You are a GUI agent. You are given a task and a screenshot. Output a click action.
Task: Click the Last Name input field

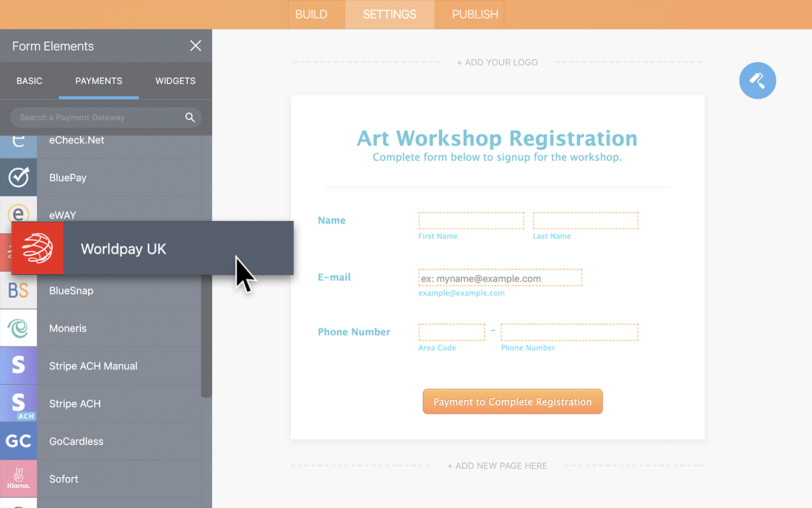[x=586, y=220]
